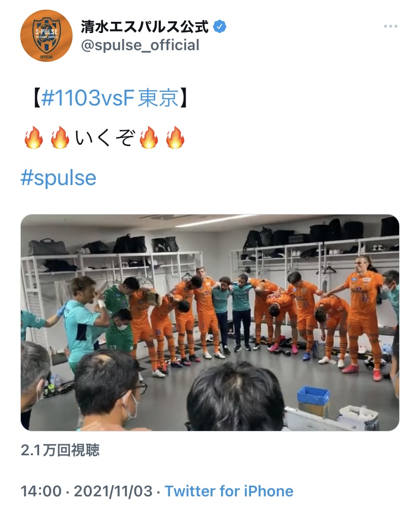
Task: Click the blue verified badge checkmark
Action: pyautogui.click(x=220, y=26)
